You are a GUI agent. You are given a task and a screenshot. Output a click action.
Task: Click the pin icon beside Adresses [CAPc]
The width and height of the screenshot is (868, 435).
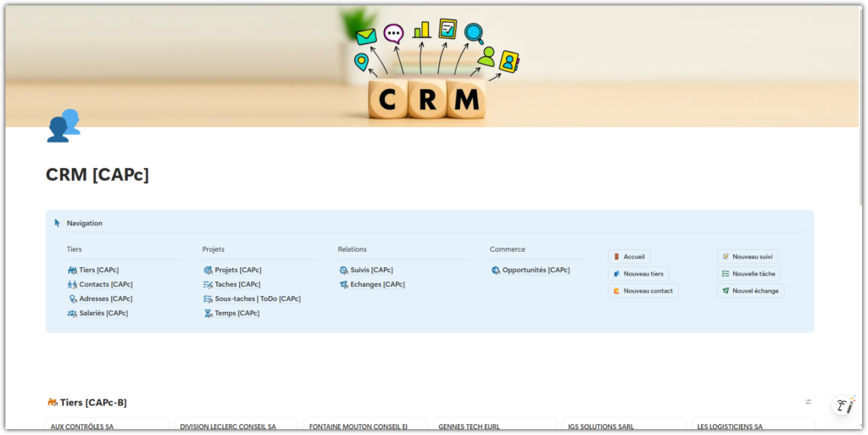73,298
